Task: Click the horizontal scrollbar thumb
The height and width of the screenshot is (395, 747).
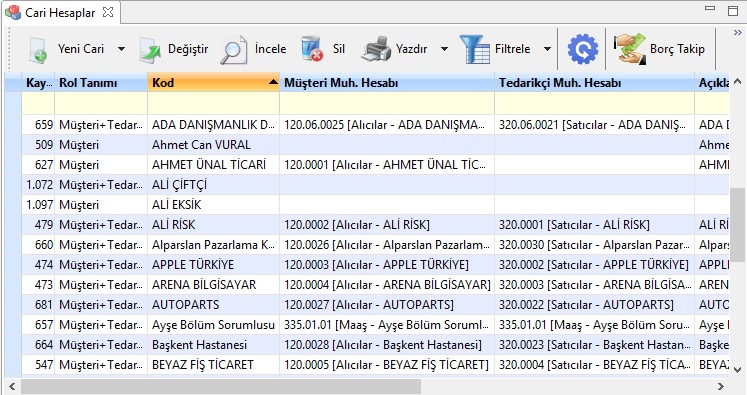Action: (x=221, y=386)
